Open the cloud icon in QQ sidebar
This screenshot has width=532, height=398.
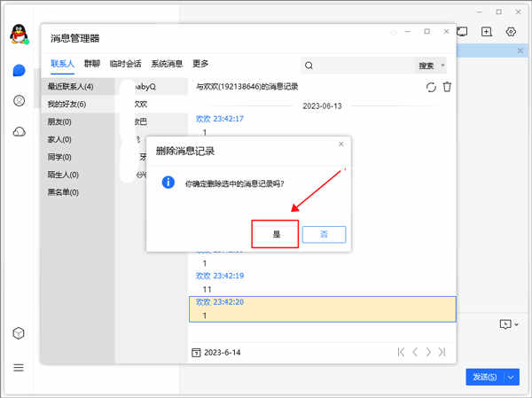[x=19, y=131]
